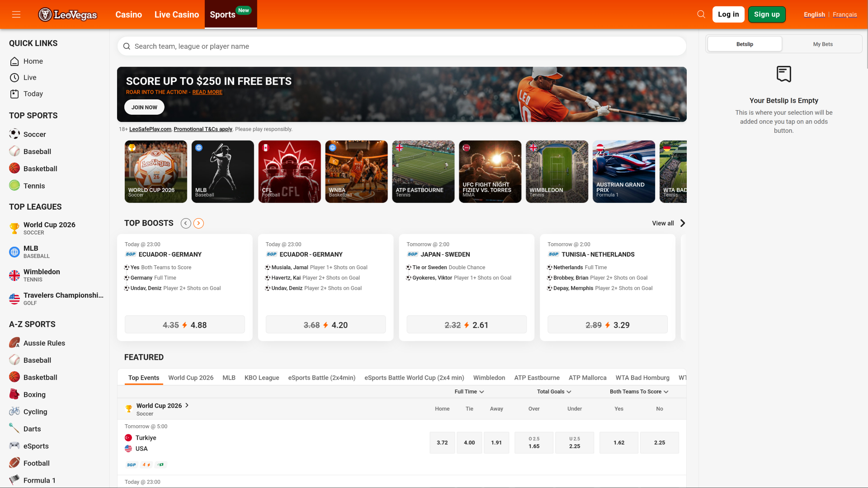This screenshot has height=488, width=868.
Task: Open LeoSafePlay.com link
Action: click(x=150, y=129)
